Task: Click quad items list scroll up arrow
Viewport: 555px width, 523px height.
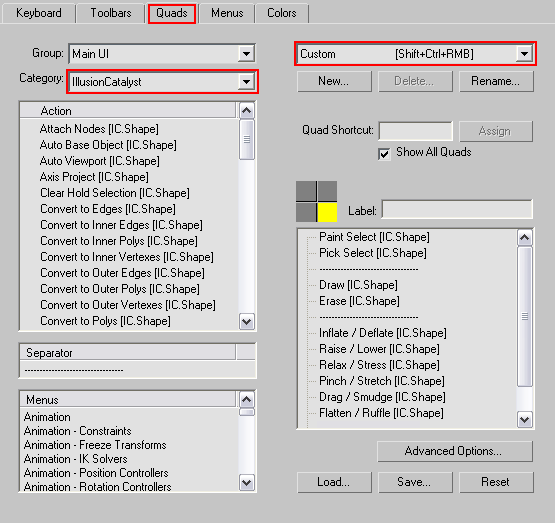Action: (525, 237)
